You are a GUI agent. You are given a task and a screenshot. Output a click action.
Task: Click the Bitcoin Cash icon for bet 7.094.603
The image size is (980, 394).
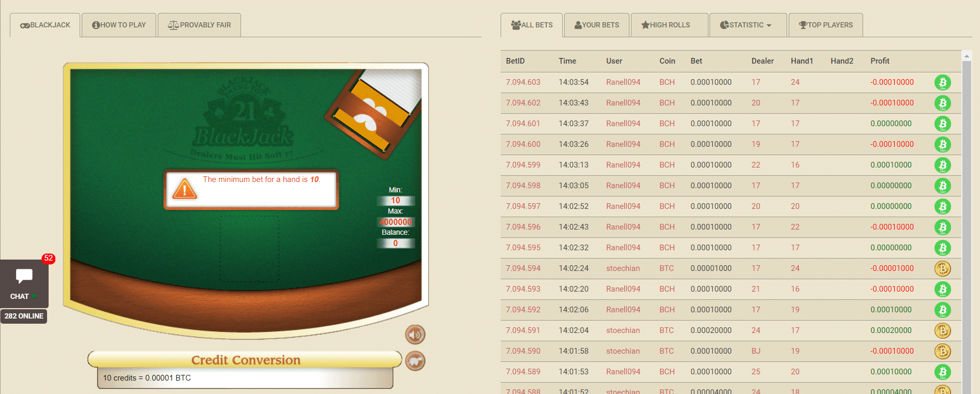coord(942,82)
